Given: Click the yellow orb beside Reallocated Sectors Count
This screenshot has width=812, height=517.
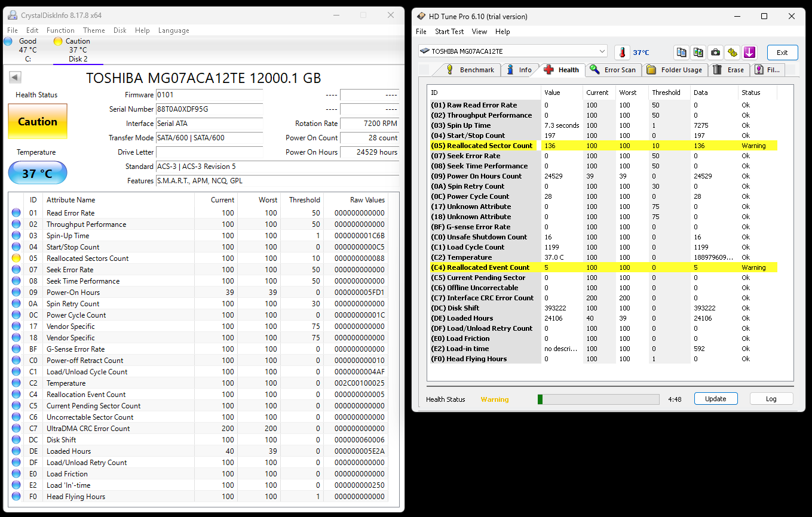Looking at the screenshot, I should click(x=16, y=258).
